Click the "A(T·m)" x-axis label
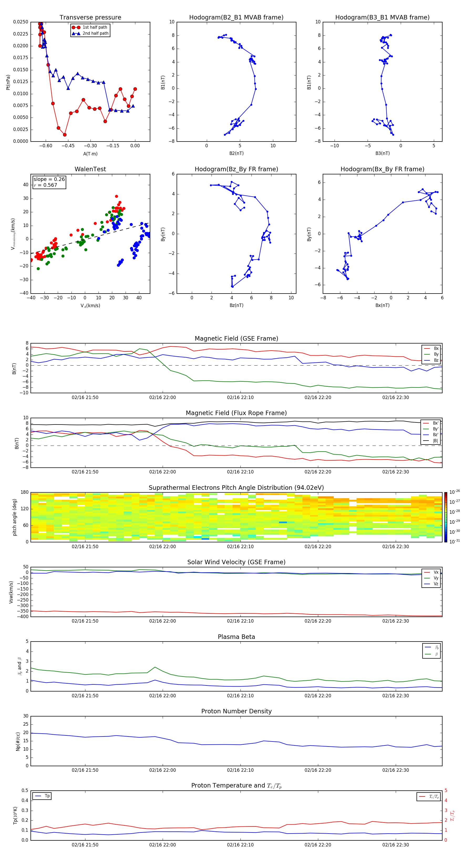473x868 pixels. click(x=90, y=154)
